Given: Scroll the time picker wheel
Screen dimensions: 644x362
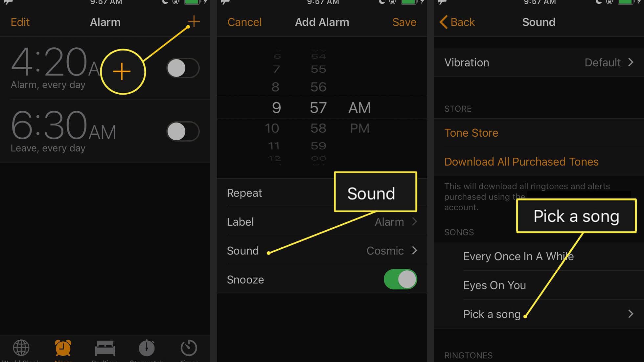Looking at the screenshot, I should 322,107.
